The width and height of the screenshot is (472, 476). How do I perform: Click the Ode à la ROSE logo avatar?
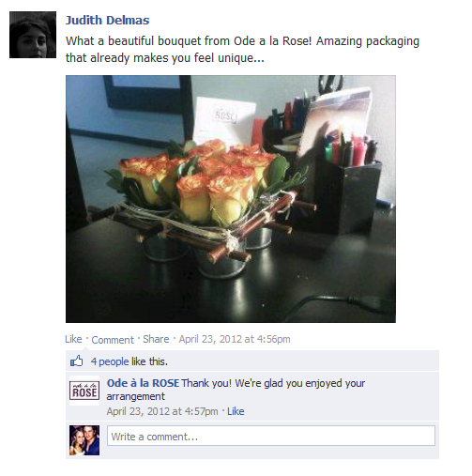[84, 391]
